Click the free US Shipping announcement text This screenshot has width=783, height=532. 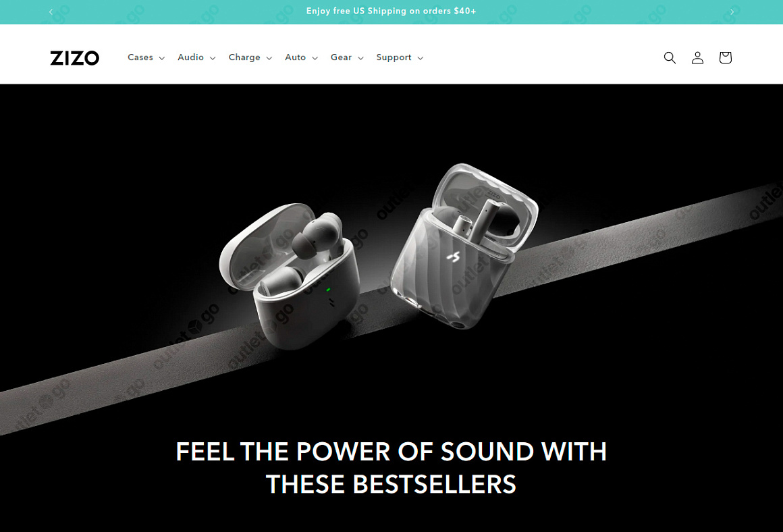[x=391, y=11]
